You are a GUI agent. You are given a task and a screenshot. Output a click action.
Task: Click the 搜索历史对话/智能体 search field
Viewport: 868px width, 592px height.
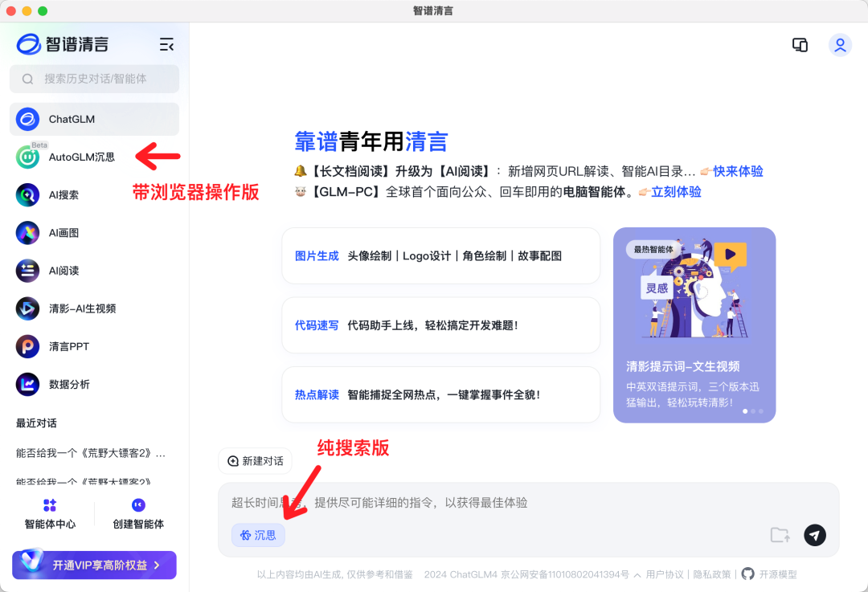pos(94,79)
